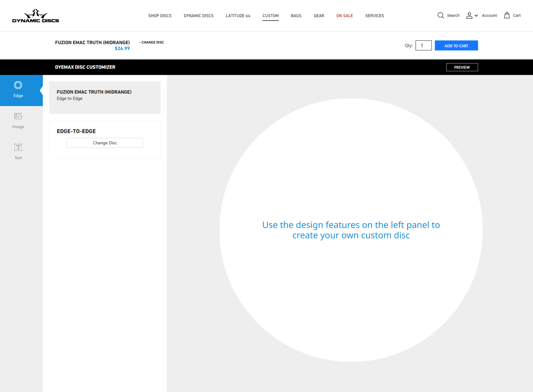The image size is (533, 392).
Task: Select the Image tool icon
Action: (x=18, y=116)
